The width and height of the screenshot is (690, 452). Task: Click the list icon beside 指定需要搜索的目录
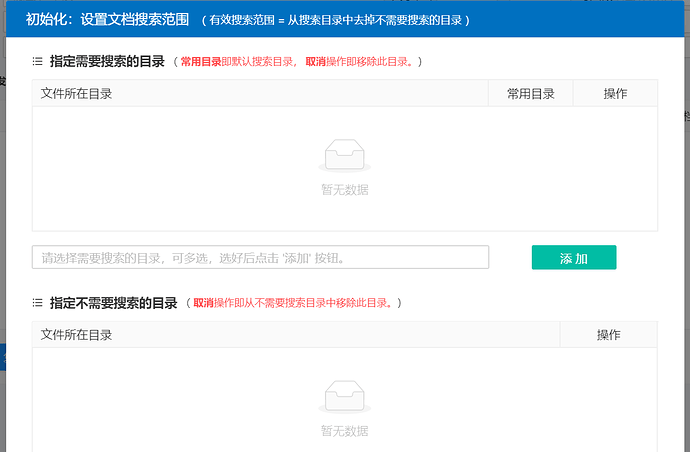[x=38, y=62]
